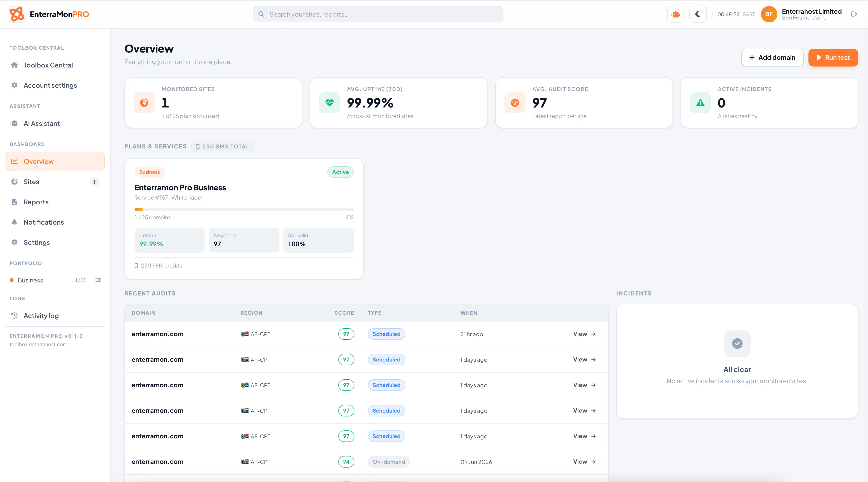Open Business portfolio settings sliders icon
The height and width of the screenshot is (482, 868).
98,280
